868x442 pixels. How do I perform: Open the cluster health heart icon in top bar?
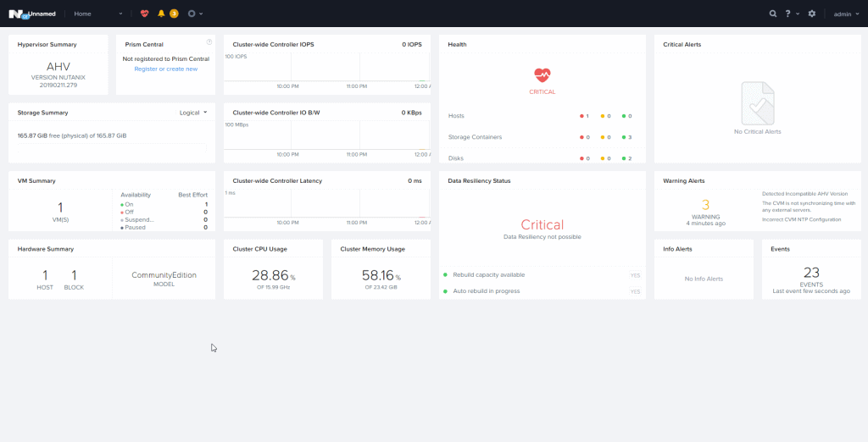[144, 14]
